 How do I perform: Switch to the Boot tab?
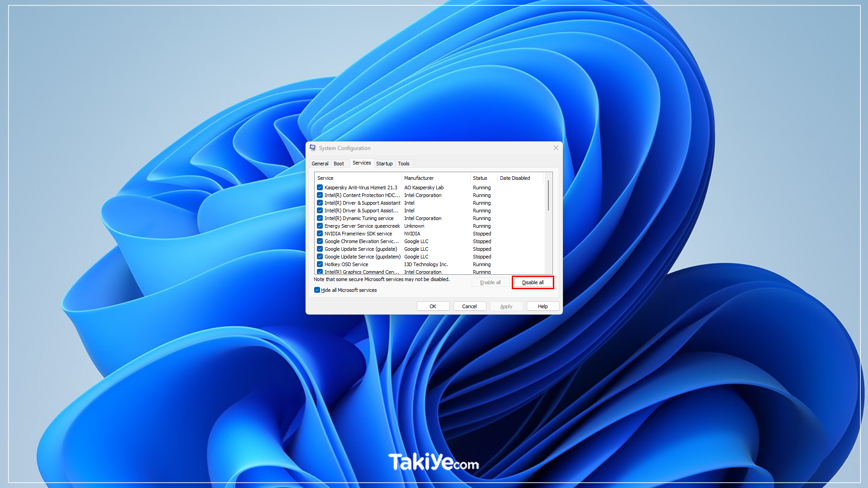tap(339, 164)
